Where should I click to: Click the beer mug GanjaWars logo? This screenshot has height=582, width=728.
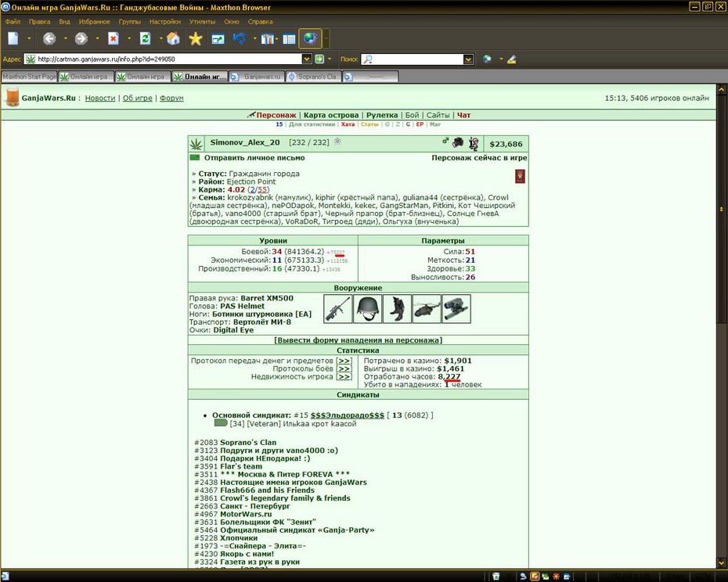point(13,97)
